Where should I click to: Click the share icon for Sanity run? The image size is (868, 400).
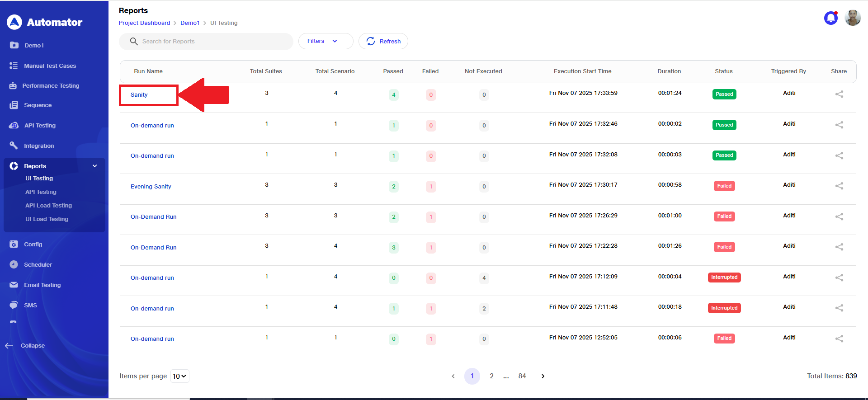pyautogui.click(x=839, y=94)
